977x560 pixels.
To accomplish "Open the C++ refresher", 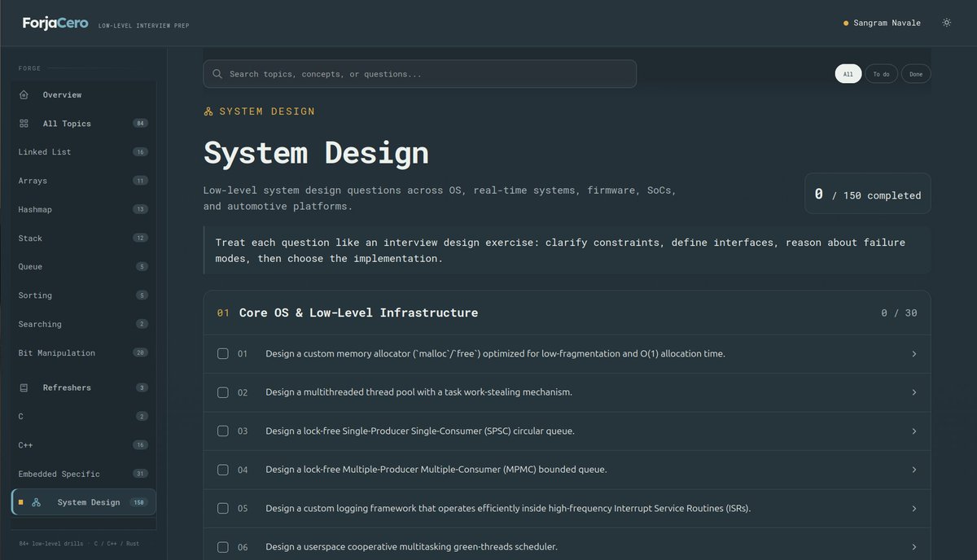I will click(83, 445).
